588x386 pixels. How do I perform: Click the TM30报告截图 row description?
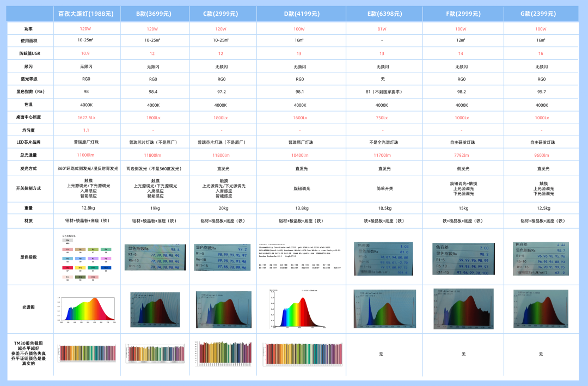click(x=29, y=353)
